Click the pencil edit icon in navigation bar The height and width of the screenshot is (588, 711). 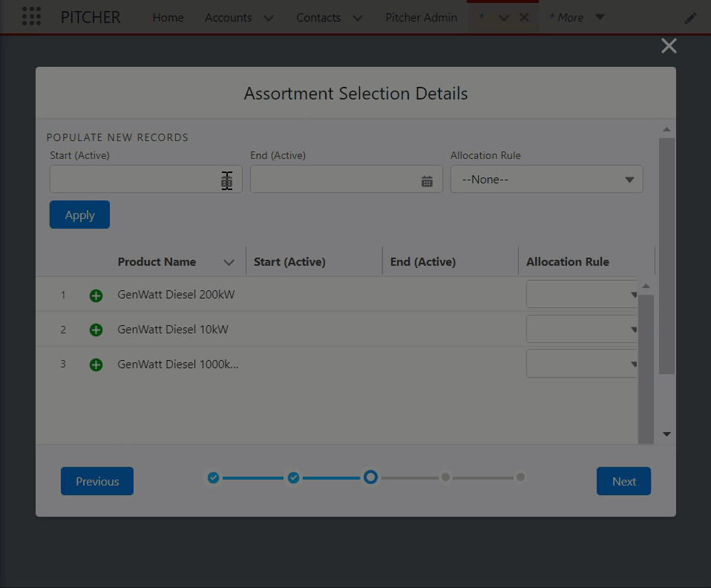[690, 18]
